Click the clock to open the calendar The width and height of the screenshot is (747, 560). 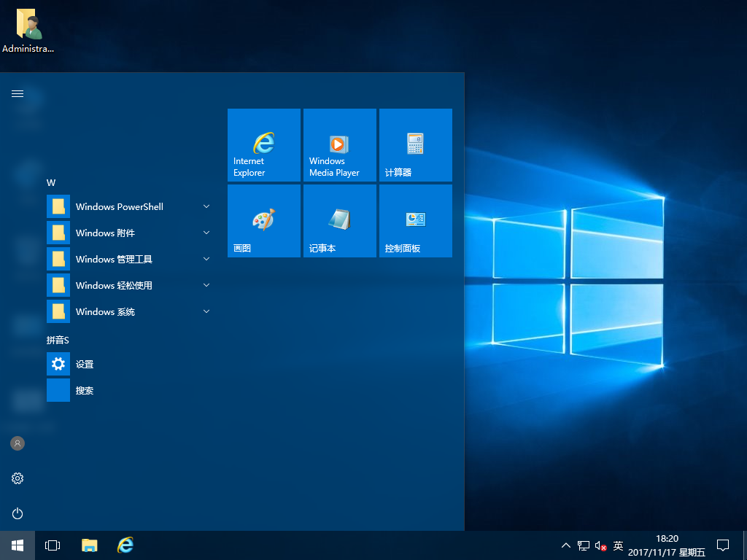(668, 545)
